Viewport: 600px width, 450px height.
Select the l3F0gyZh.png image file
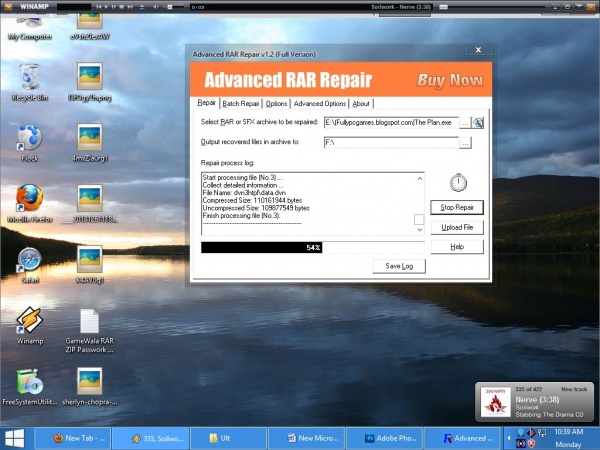coord(90,82)
